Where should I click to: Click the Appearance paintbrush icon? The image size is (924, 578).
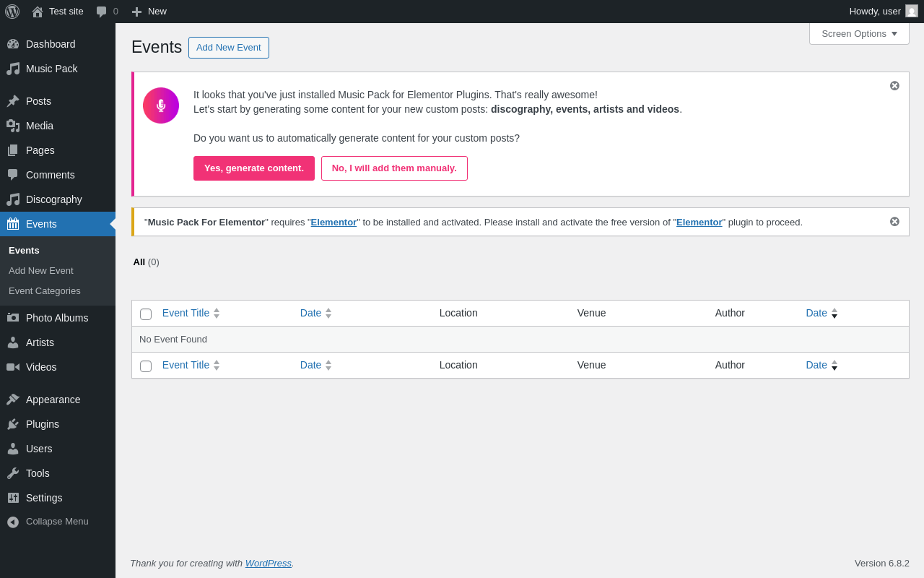coord(13,400)
